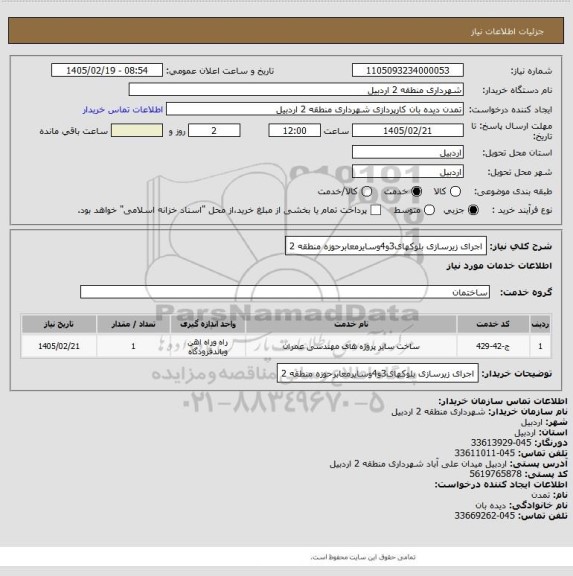Click the ردیف column header

pyautogui.click(x=540, y=324)
